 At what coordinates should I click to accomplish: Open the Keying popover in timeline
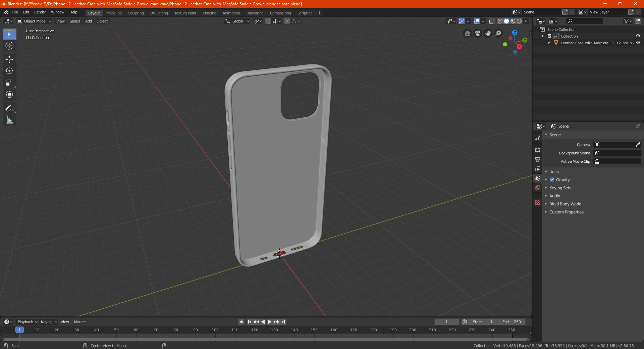click(x=49, y=322)
